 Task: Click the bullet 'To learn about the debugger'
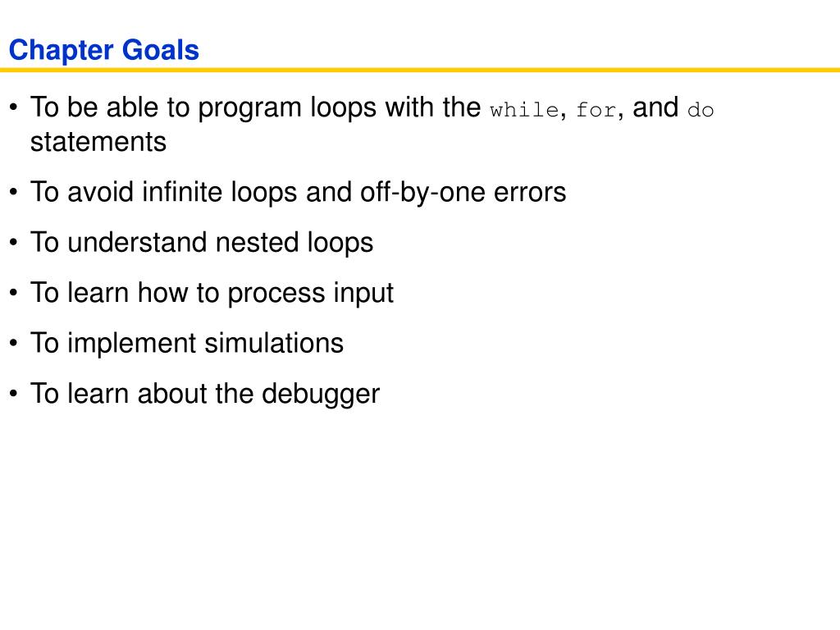[x=204, y=393]
